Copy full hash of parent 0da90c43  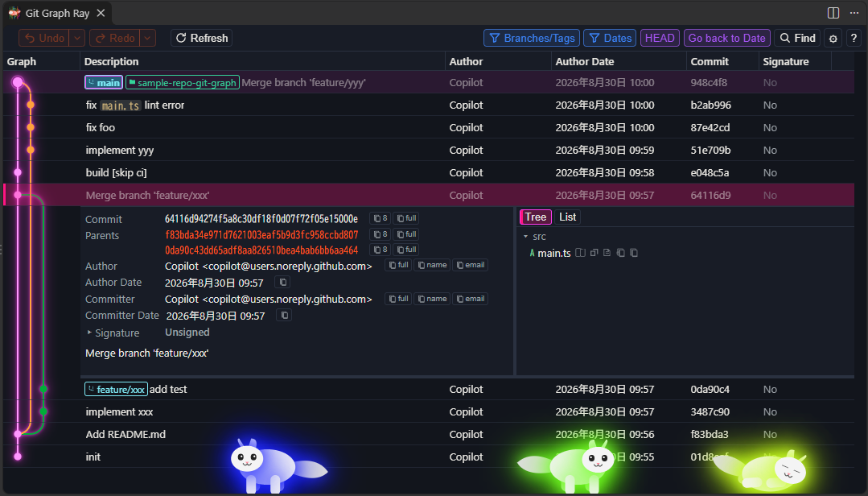(x=406, y=250)
